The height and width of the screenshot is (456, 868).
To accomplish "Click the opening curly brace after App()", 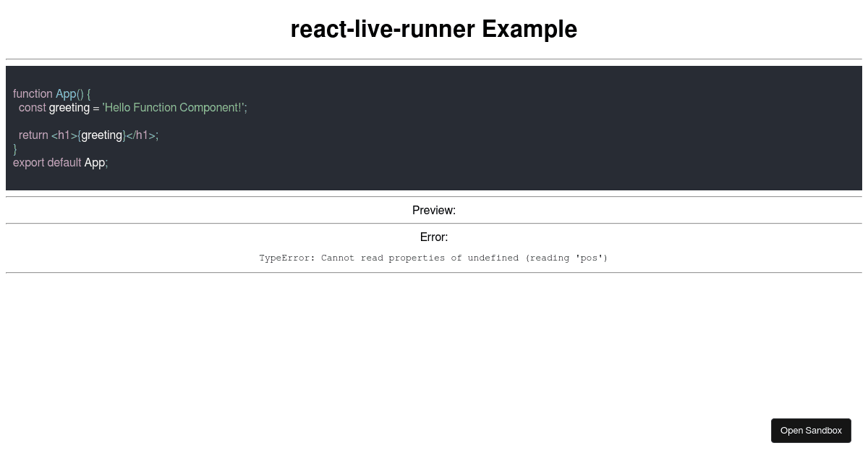I will (x=88, y=94).
